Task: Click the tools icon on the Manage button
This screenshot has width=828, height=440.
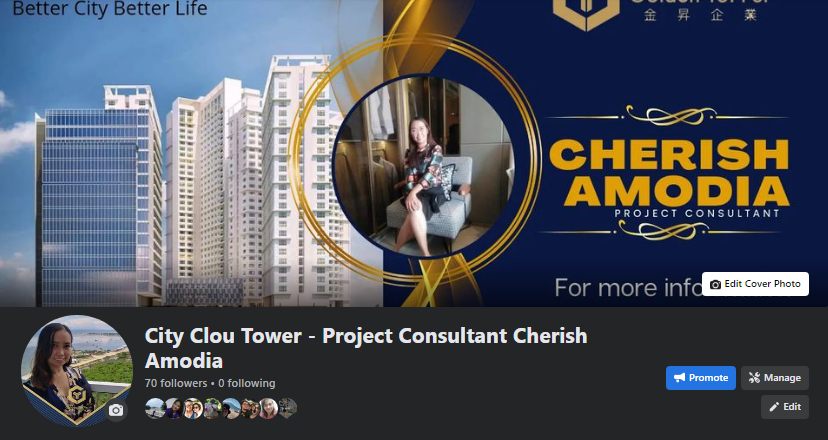Action: point(754,378)
